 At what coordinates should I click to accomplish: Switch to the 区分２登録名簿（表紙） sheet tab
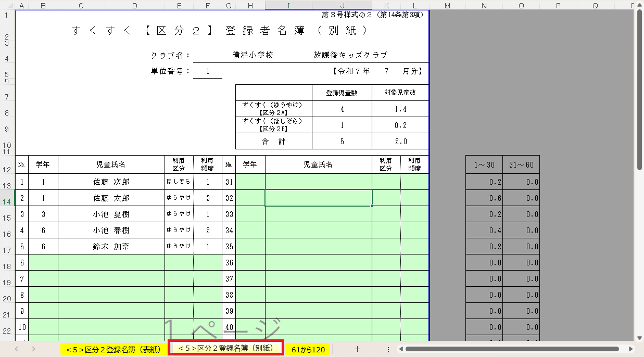[113, 349]
